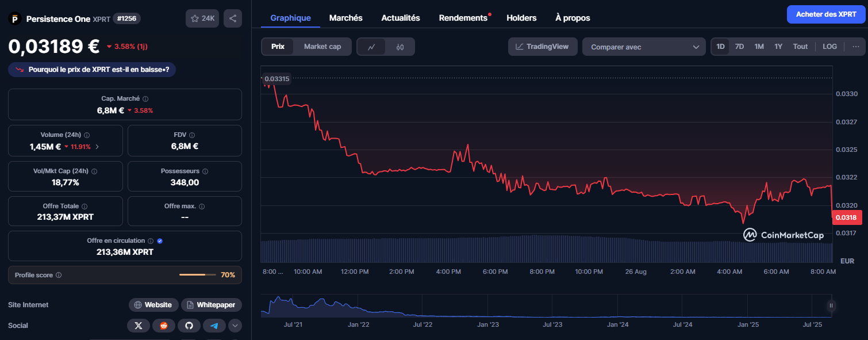Image resolution: width=868 pixels, height=340 pixels.
Task: Click the 18,77% Vol/Mkt Cap value
Action: pos(65,182)
